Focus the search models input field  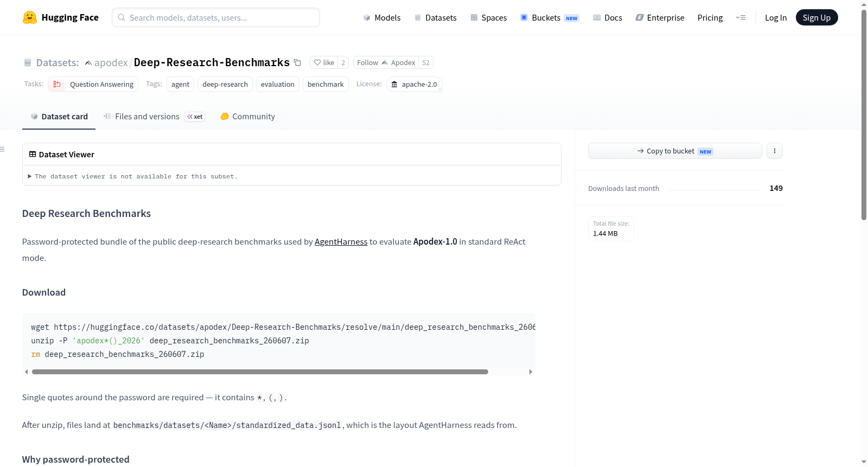click(216, 17)
